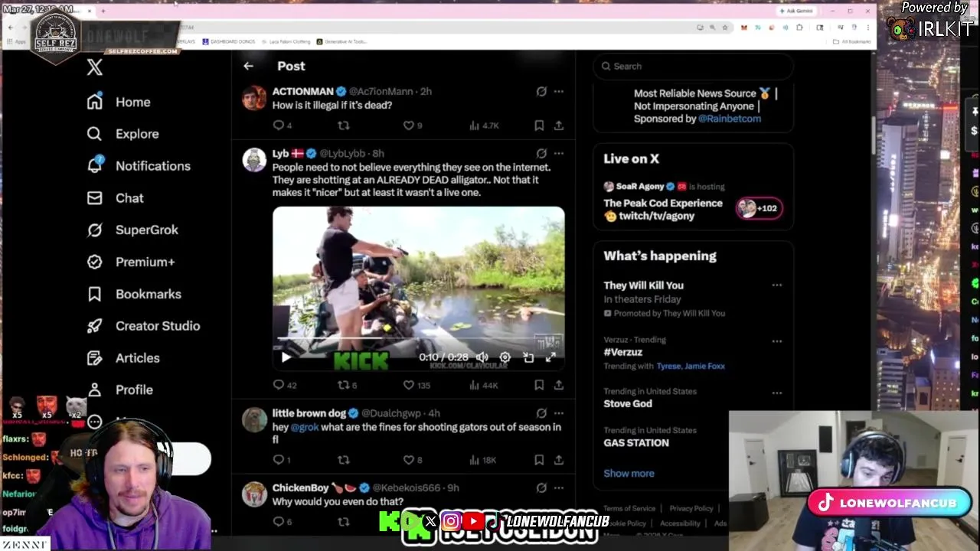Share ACTIONMANN's post
Screen dimensions: 980x551
(559, 126)
